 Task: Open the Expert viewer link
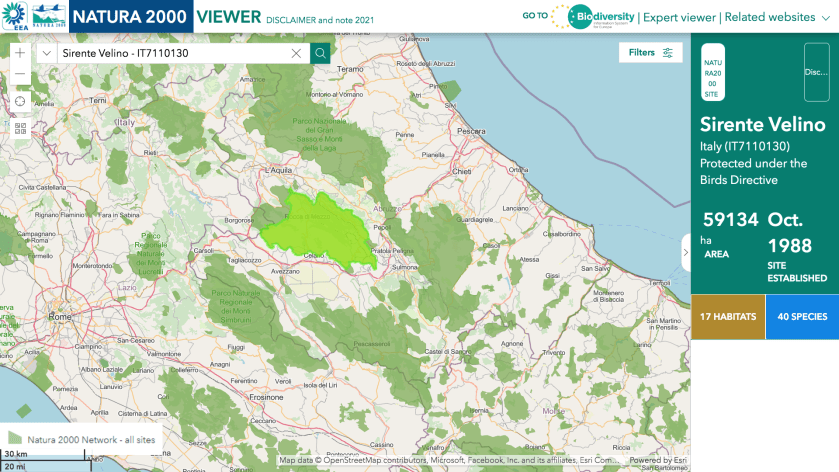pos(679,17)
